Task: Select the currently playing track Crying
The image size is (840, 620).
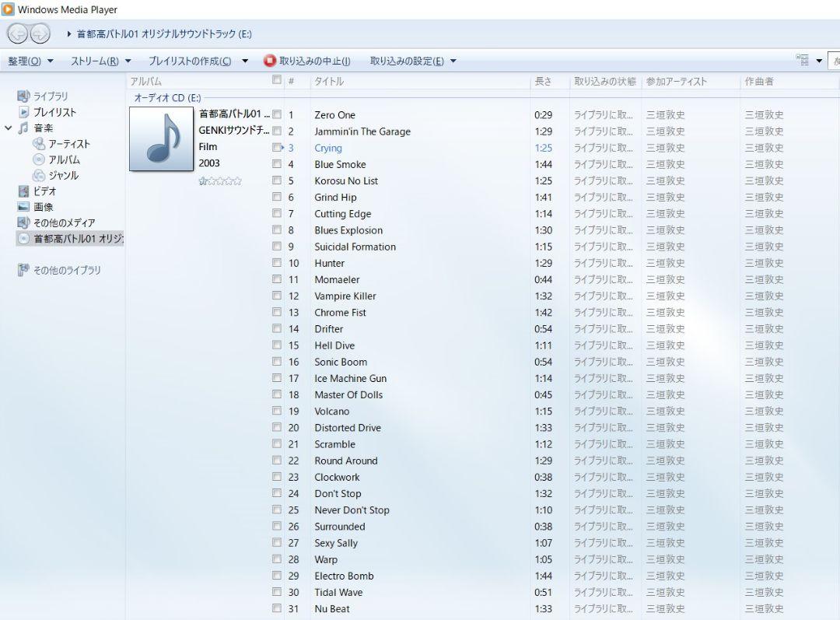Action: pyautogui.click(x=328, y=148)
